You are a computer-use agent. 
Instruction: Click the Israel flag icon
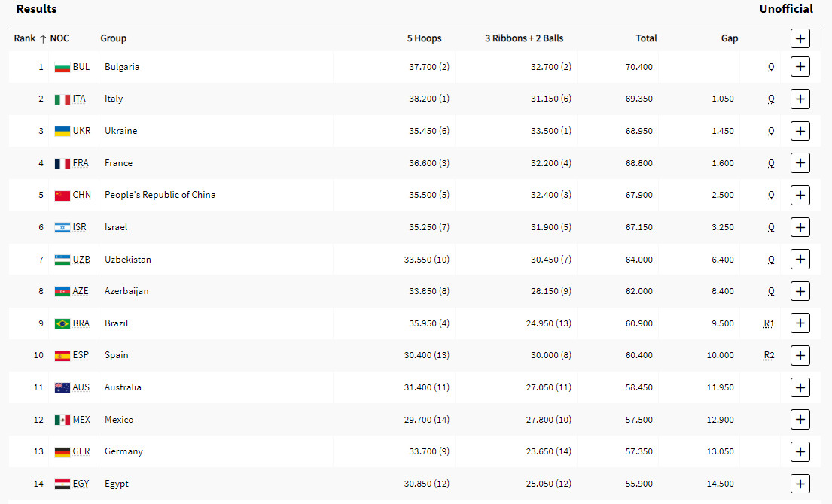click(62, 227)
